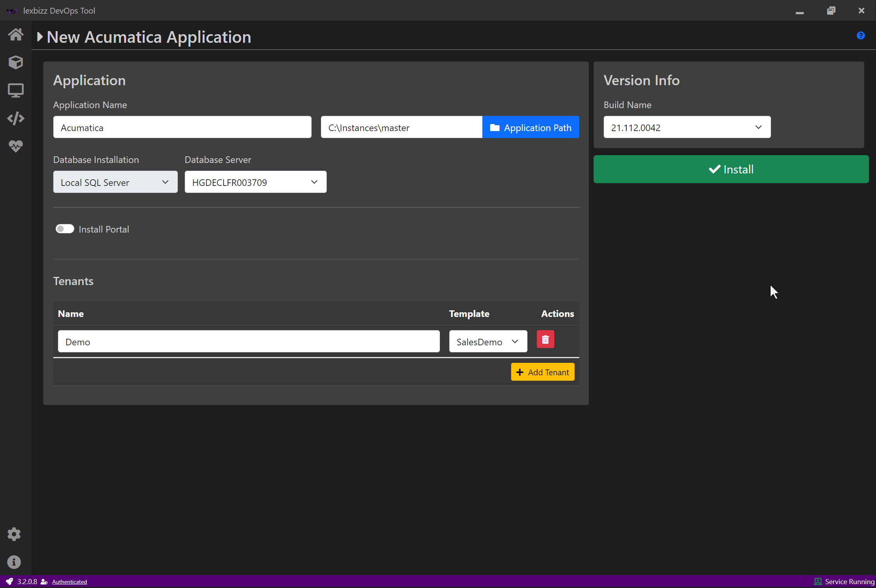Open settings gear in sidebar
The image size is (876, 588).
pos(14,534)
